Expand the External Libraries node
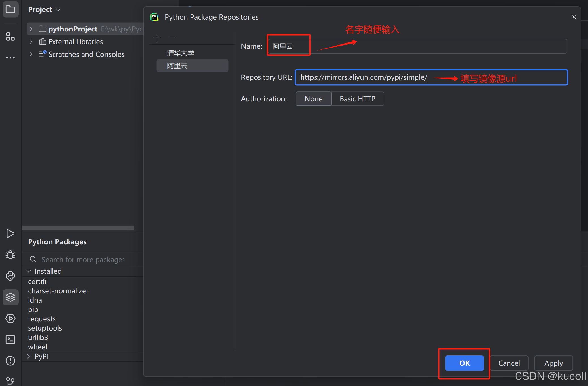This screenshot has width=588, height=386. 31,42
